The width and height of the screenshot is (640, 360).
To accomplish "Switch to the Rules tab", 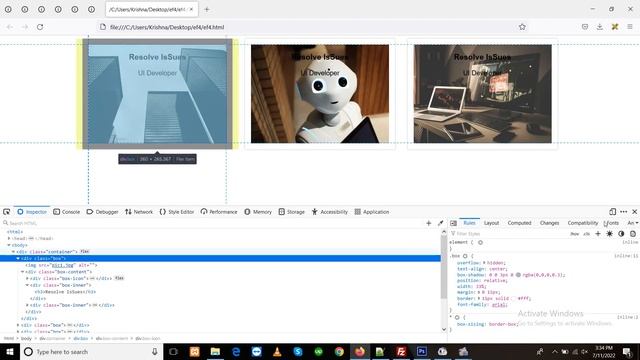I will 469,223.
